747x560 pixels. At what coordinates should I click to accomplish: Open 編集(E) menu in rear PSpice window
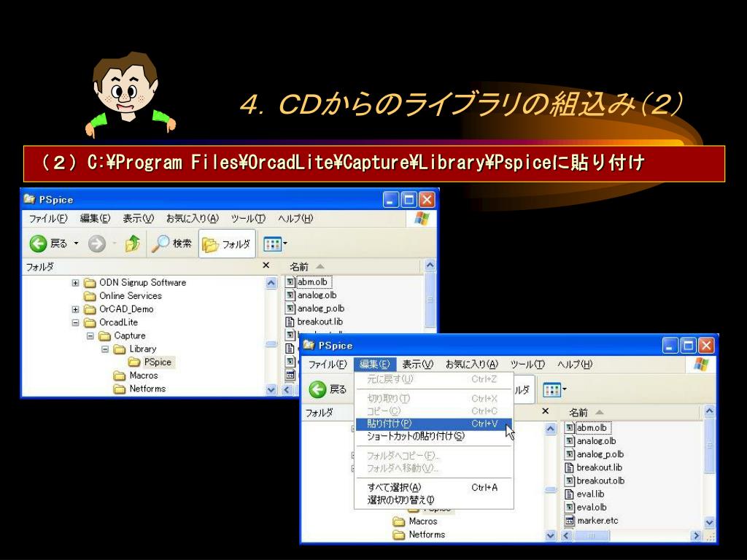click(95, 219)
